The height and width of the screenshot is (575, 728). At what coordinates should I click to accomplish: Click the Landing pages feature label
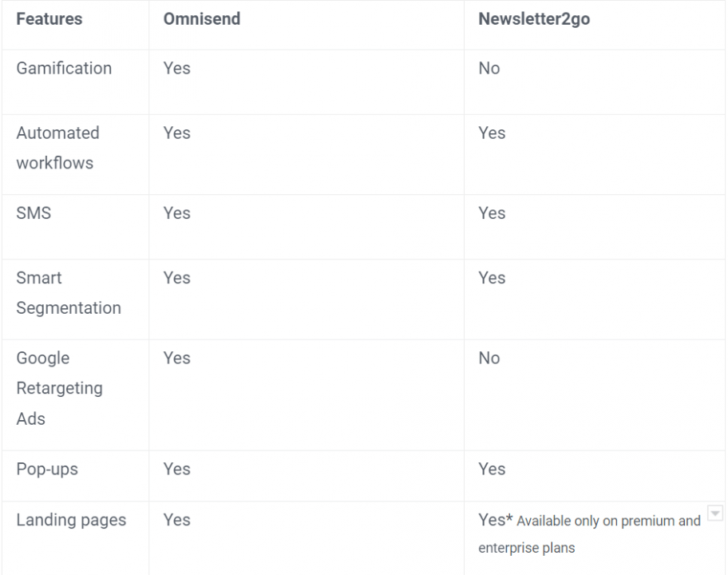71,520
